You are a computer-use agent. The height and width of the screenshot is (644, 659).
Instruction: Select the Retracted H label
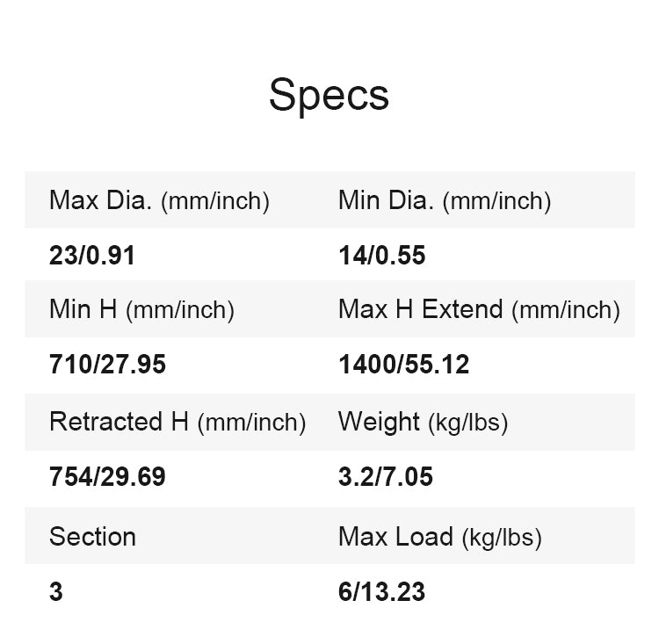point(119,422)
